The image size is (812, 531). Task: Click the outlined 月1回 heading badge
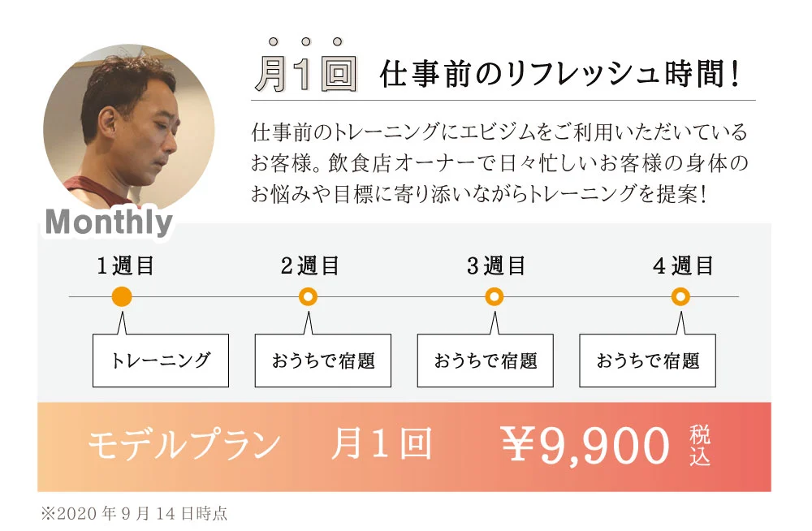click(305, 75)
